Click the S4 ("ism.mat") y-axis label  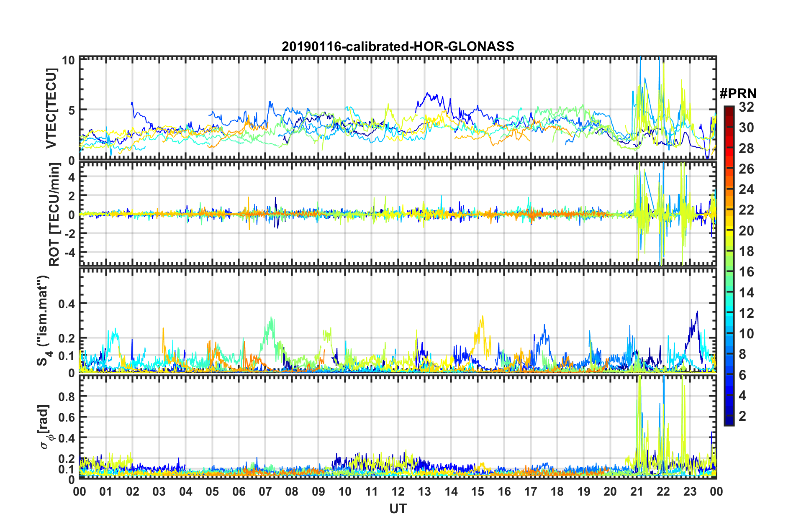(x=44, y=321)
